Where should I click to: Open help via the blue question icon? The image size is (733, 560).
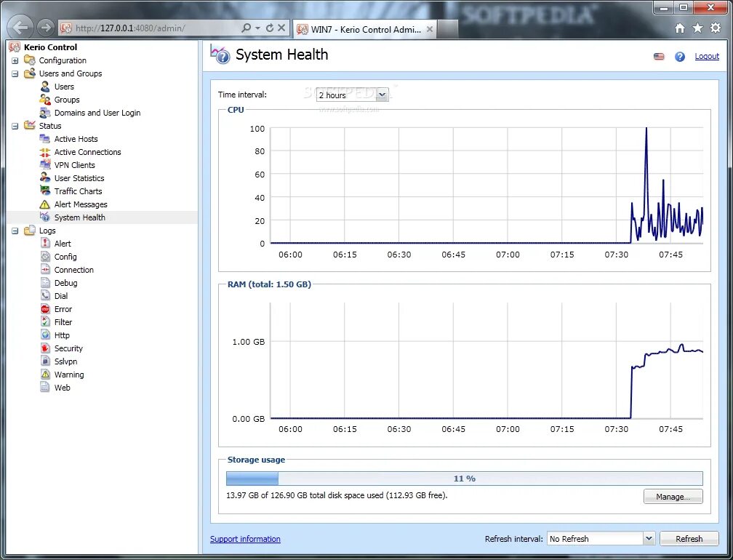(x=680, y=57)
